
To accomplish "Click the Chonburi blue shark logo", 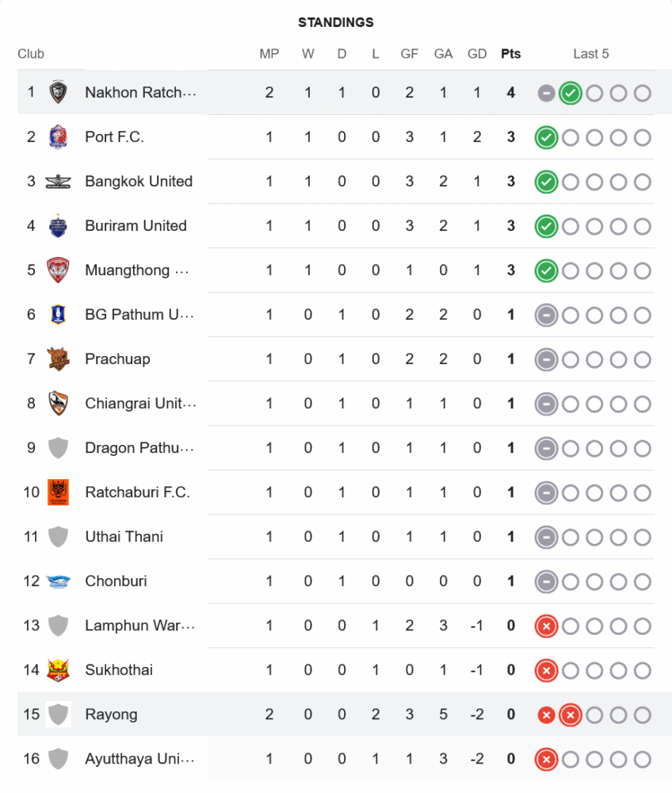I will (58, 581).
